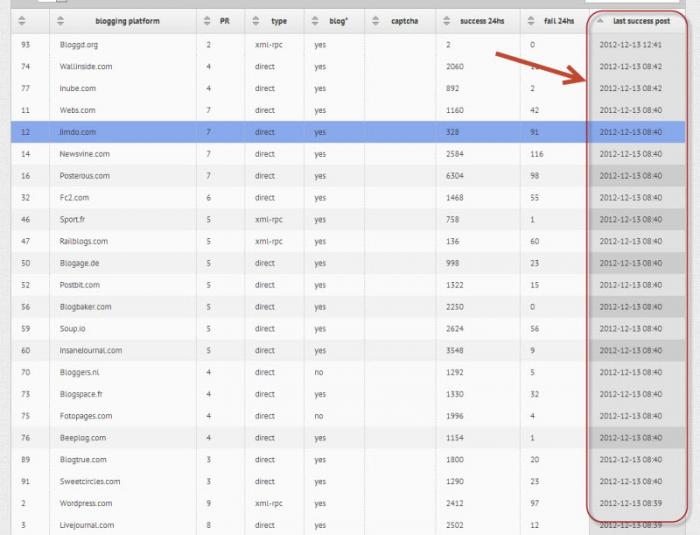Sort by the type column arrows
Image resolution: width=700 pixels, height=535 pixels.
pyautogui.click(x=255, y=21)
